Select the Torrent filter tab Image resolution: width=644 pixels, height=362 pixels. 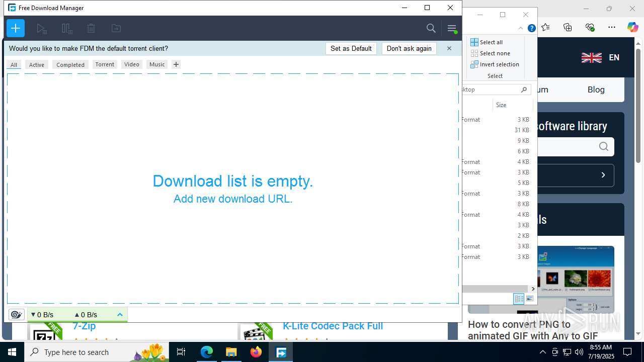[x=105, y=64]
